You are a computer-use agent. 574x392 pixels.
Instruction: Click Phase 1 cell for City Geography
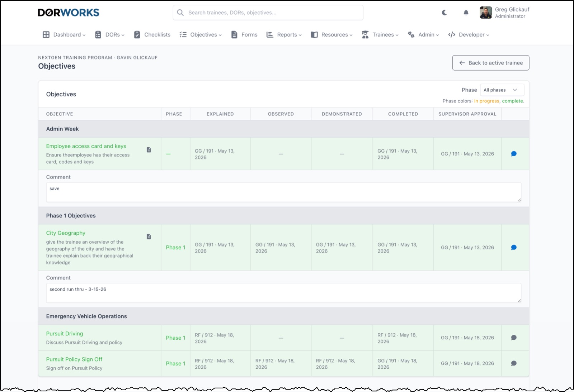[175, 248]
